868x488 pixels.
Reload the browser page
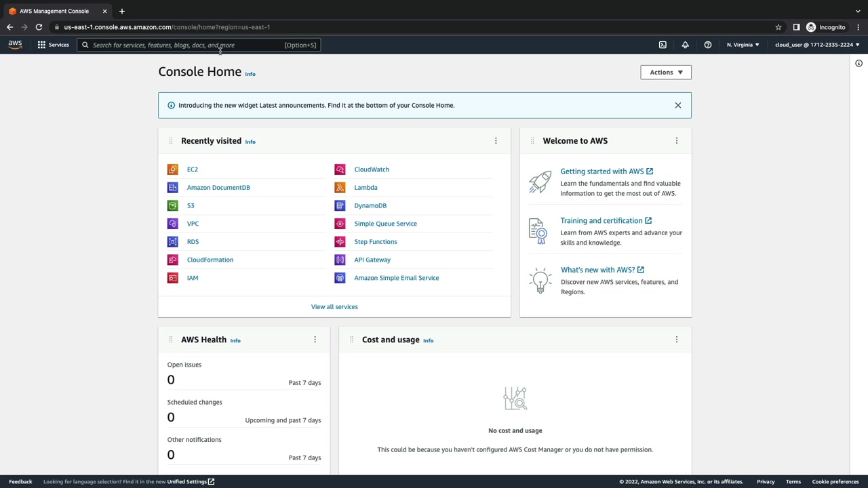pos(39,27)
